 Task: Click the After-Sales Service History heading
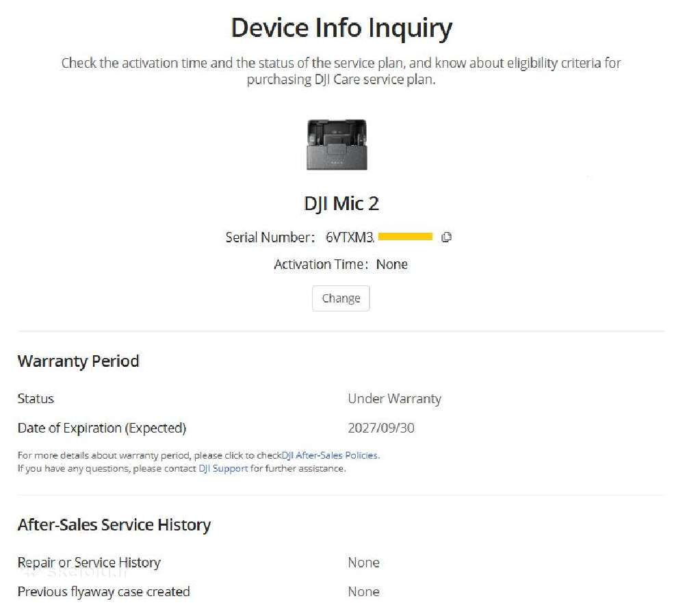114,524
